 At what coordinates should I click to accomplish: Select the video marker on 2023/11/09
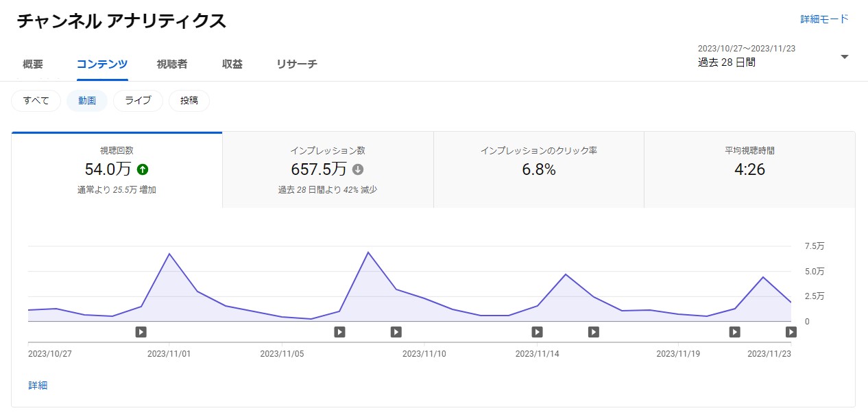click(396, 332)
